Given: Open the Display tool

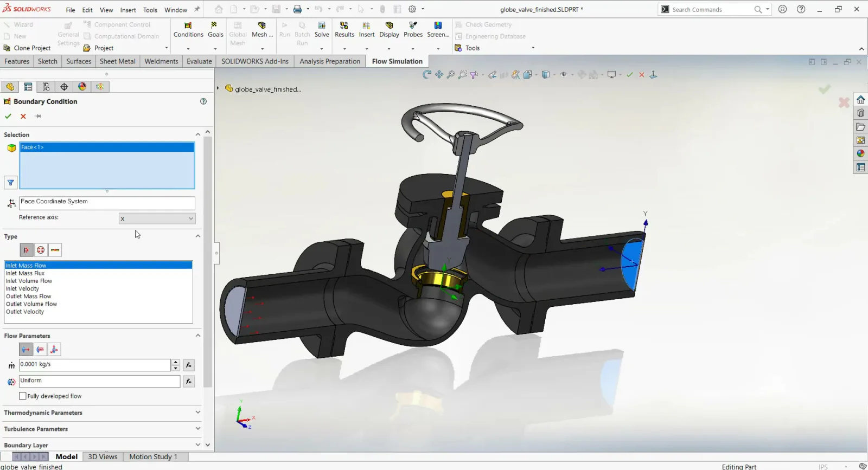Looking at the screenshot, I should tap(389, 30).
